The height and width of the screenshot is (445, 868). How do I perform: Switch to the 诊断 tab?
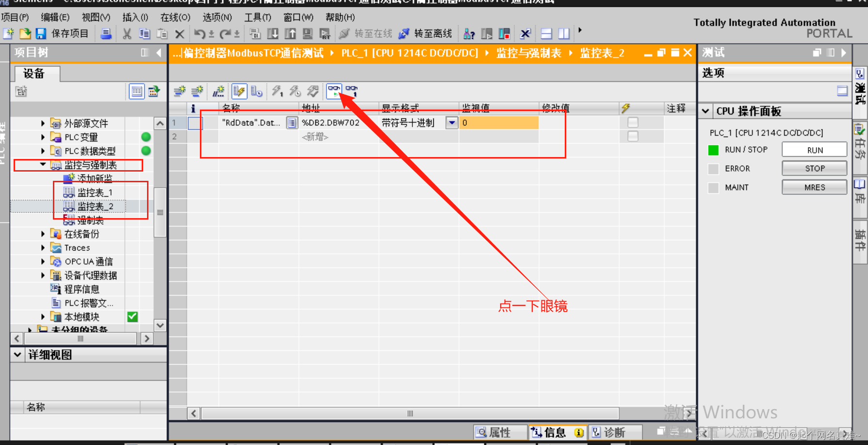(615, 432)
